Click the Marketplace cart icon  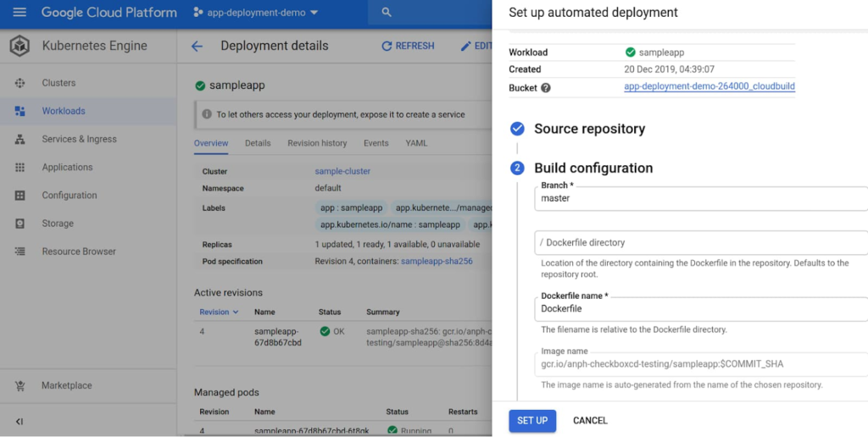tap(20, 385)
